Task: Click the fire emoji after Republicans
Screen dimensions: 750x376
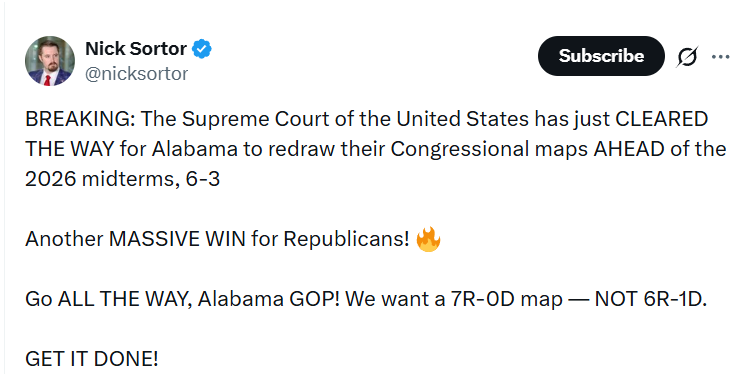Action: pos(428,239)
